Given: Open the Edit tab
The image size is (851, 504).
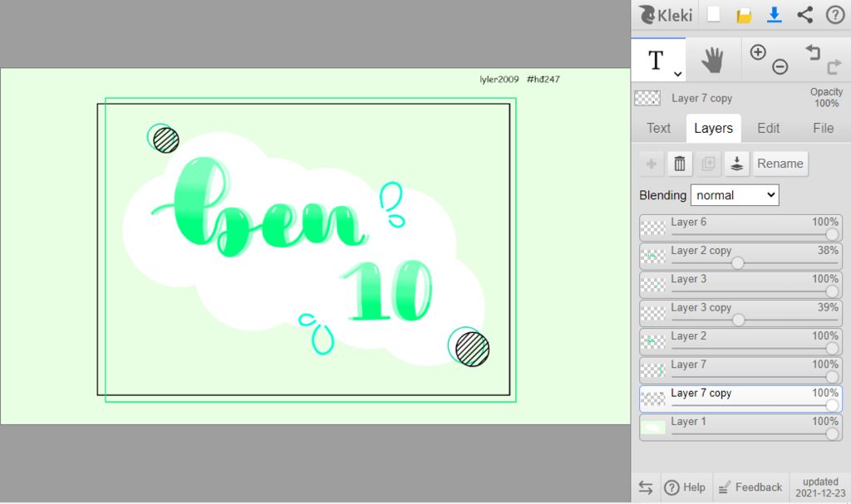Looking at the screenshot, I should pyautogui.click(x=768, y=128).
